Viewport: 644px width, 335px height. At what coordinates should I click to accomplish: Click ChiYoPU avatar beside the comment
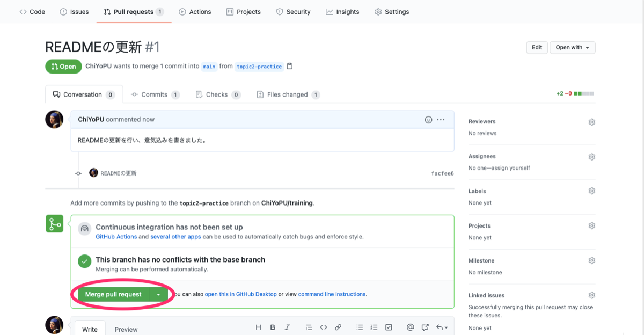point(54,120)
